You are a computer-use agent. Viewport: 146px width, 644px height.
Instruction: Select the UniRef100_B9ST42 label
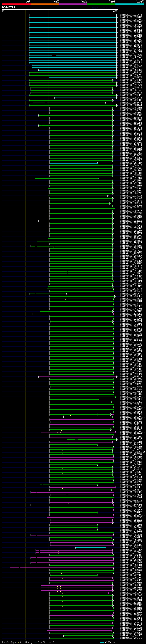click(131, 82)
